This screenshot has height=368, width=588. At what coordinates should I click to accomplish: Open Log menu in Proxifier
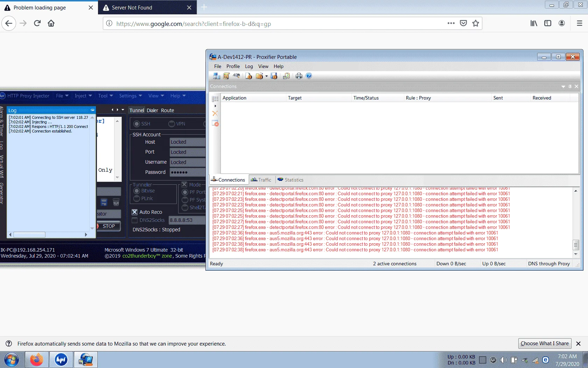(249, 66)
